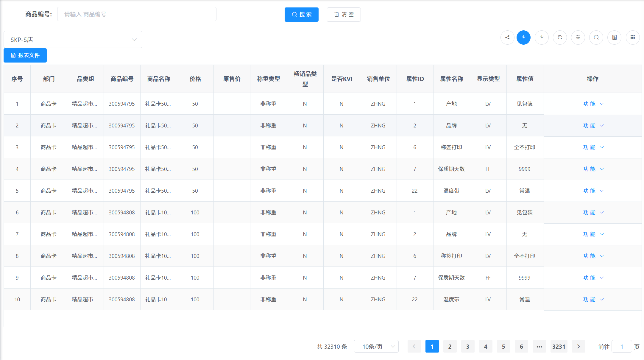Jump to last page 3231

click(x=559, y=346)
